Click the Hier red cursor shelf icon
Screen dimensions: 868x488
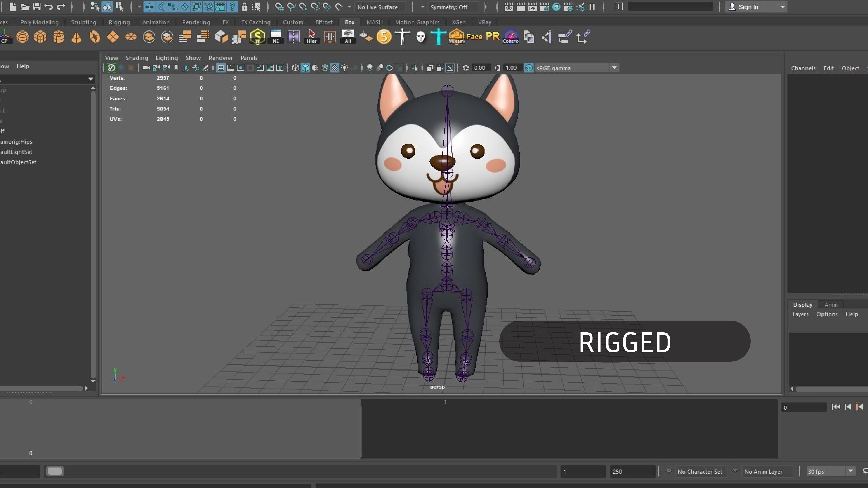pyautogui.click(x=312, y=37)
